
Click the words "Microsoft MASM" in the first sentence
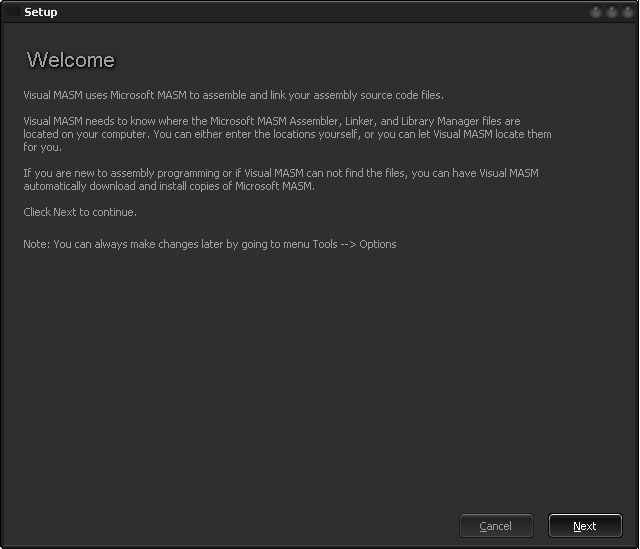coord(148,95)
